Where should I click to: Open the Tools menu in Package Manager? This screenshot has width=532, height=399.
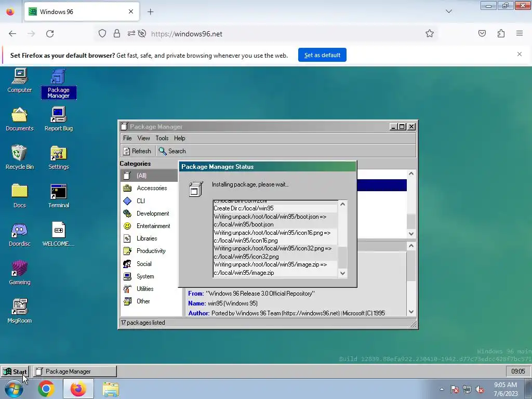[162, 138]
